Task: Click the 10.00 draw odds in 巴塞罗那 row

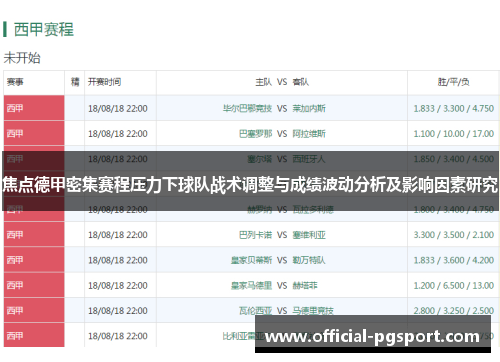Action: coord(453,134)
